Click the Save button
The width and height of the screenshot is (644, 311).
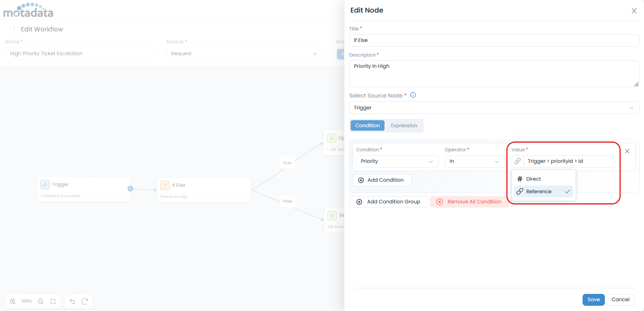593,299
